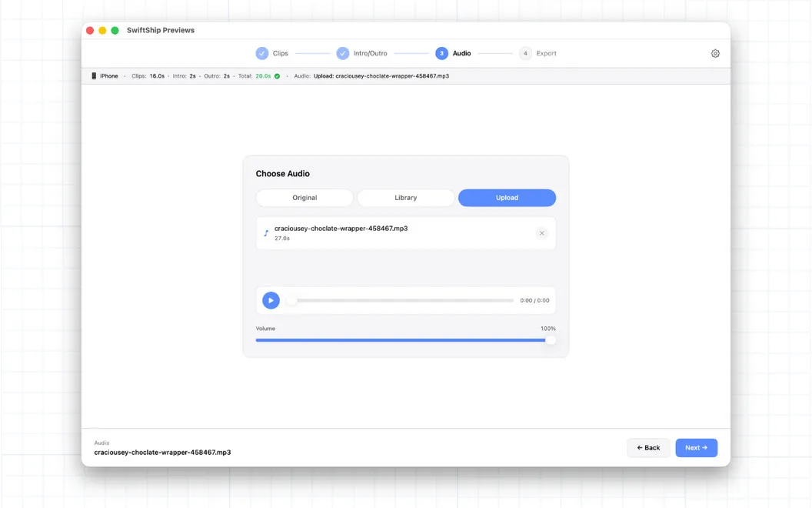
Task: Minimize the window with the yellow button
Action: 102,31
